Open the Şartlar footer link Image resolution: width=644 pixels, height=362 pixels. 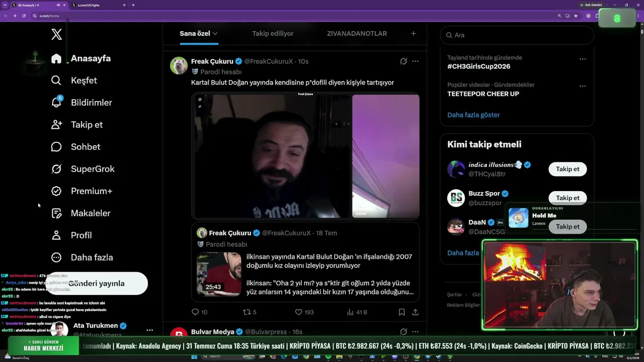[x=454, y=295]
